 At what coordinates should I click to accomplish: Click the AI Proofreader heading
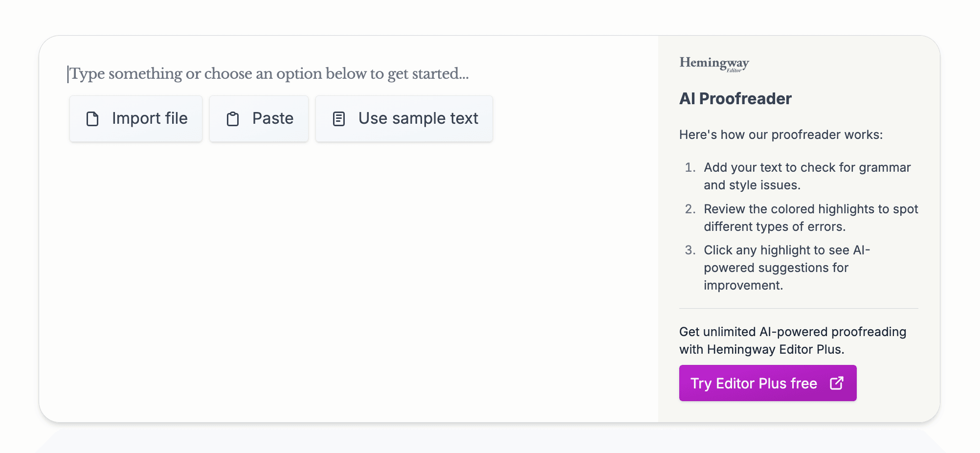735,99
